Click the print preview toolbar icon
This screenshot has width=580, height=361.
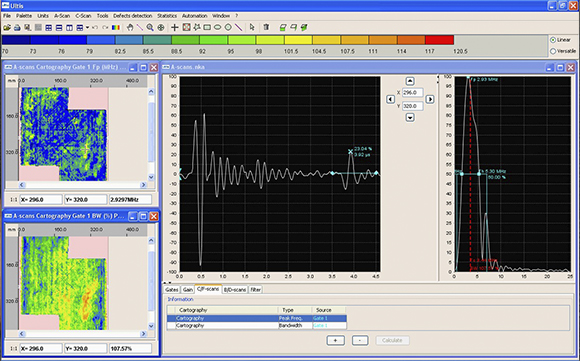pyautogui.click(x=27, y=27)
